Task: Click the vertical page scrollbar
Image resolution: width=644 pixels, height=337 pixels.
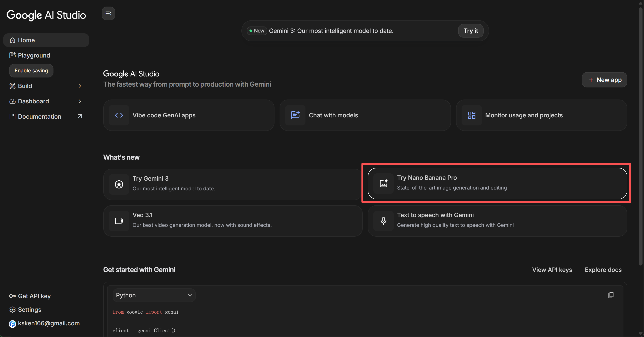Action: pyautogui.click(x=641, y=136)
